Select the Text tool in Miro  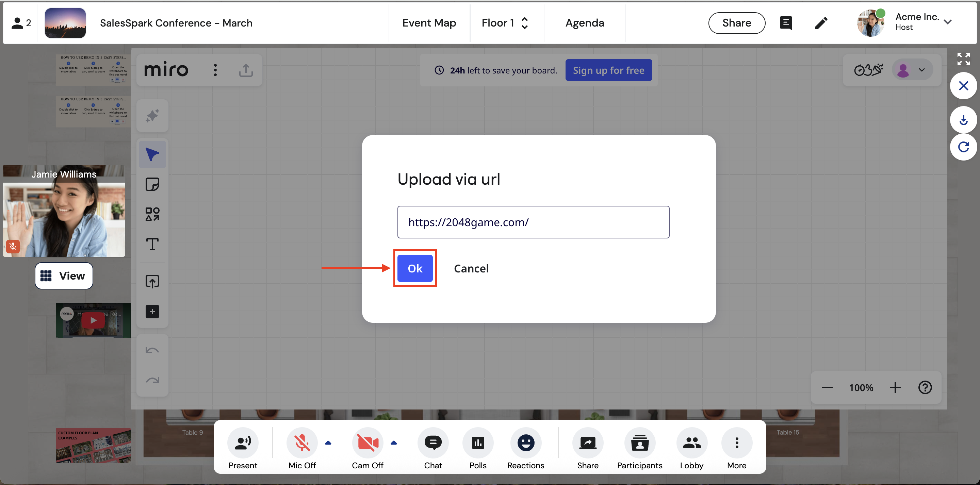(x=152, y=244)
